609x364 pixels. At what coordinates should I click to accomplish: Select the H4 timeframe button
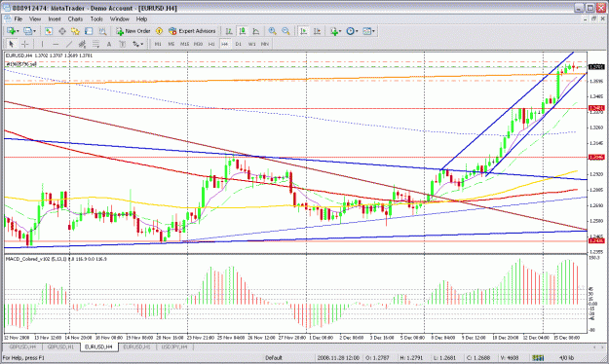click(225, 44)
